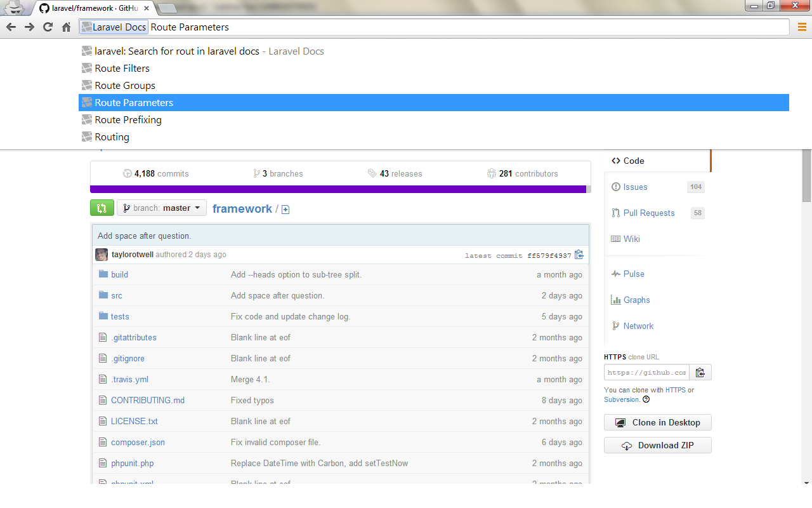Click the Pulse activity icon in sidebar
812x508 pixels.
point(615,274)
